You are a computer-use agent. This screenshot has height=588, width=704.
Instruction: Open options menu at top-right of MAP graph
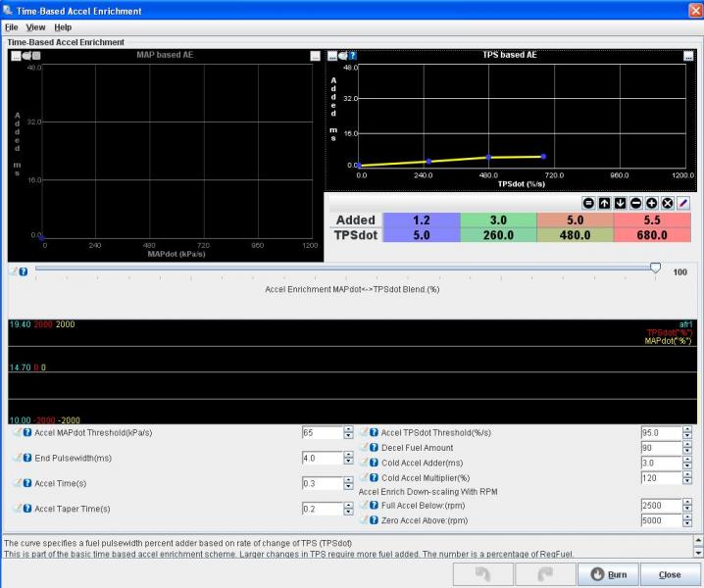coord(315,56)
